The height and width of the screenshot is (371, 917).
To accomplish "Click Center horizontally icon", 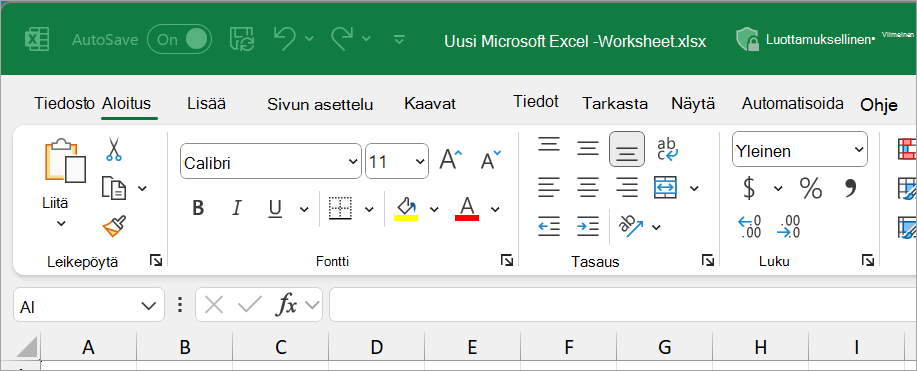I will [x=588, y=187].
